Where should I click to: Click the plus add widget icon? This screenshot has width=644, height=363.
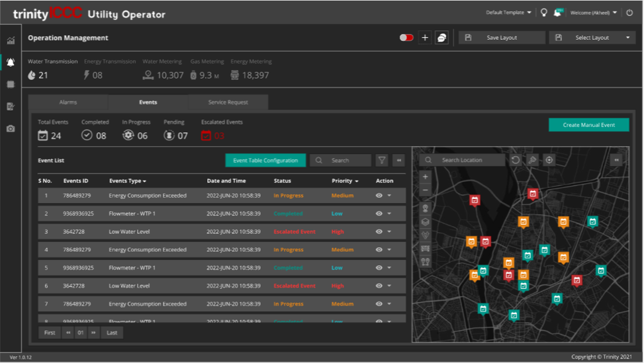click(425, 38)
